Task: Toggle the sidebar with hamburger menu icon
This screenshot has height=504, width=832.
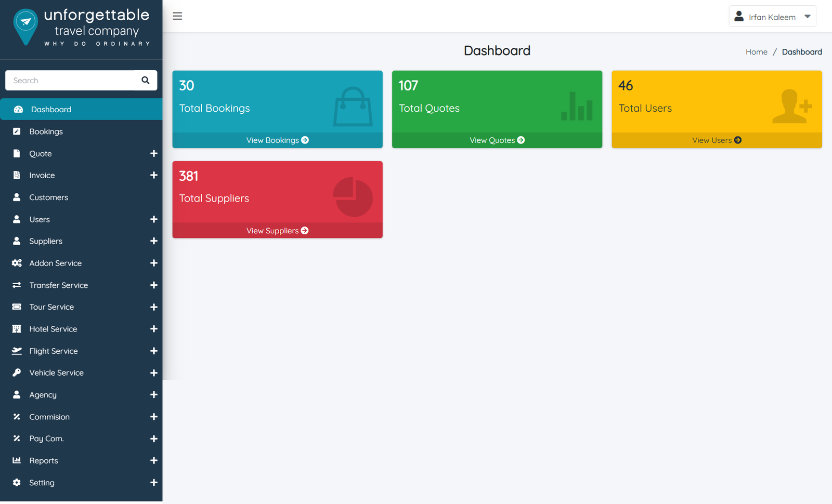Action: pos(177,16)
